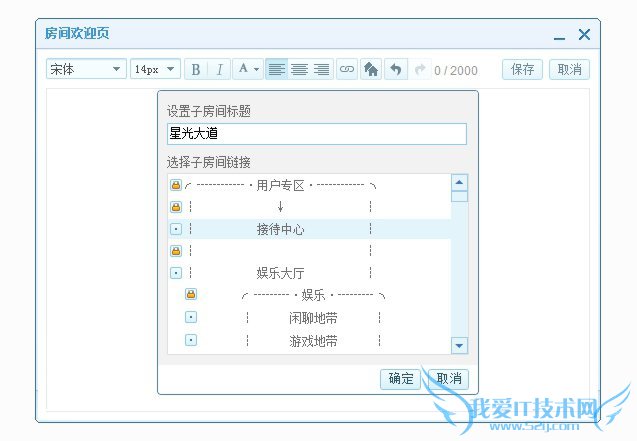This screenshot has height=441, width=637.
Task: Click the lock icon beside the arrow row
Action: (176, 207)
